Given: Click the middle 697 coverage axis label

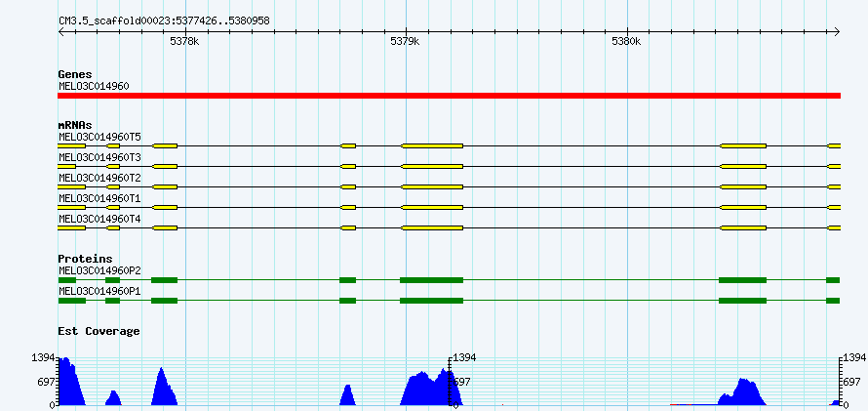Looking at the screenshot, I should pyautogui.click(x=463, y=382).
